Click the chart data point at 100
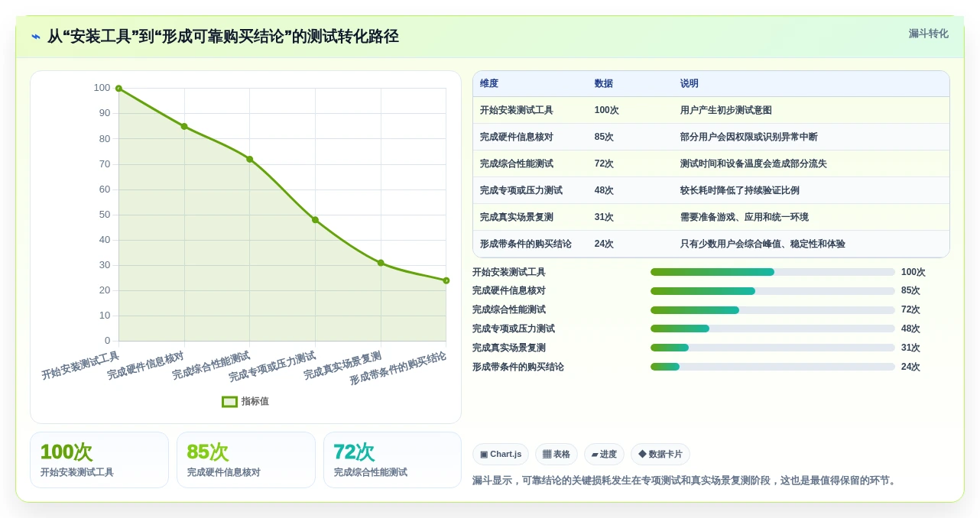Image resolution: width=980 pixels, height=518 pixels. point(118,89)
